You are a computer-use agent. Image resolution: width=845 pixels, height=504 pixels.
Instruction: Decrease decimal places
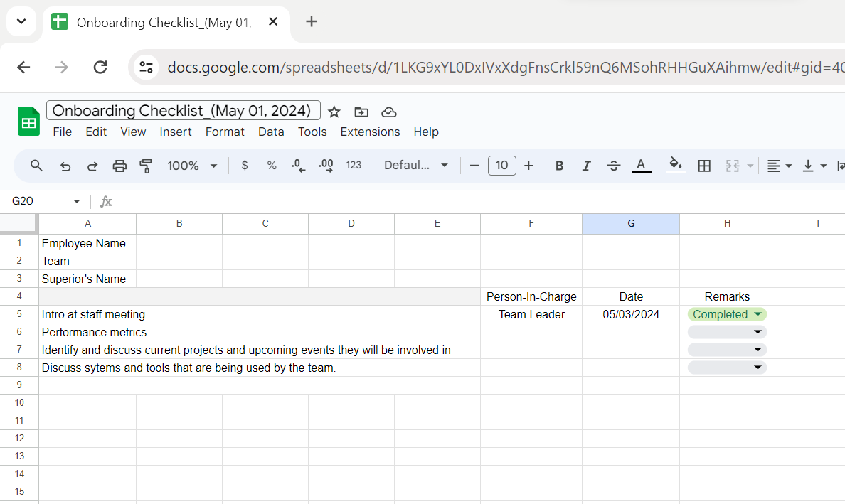298,166
